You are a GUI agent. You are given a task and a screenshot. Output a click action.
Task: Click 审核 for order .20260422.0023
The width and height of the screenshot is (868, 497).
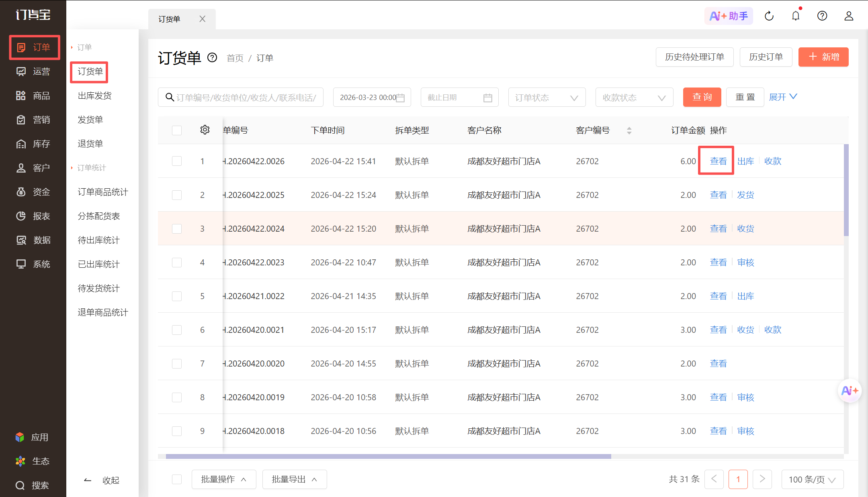point(745,262)
